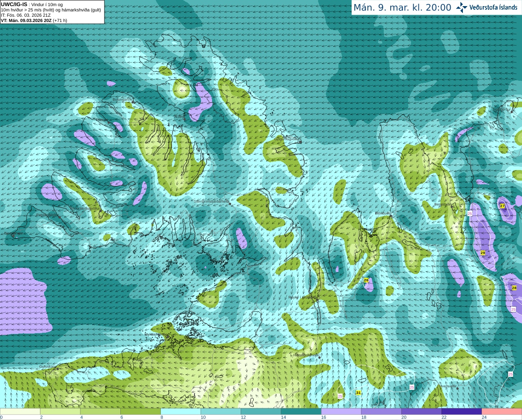Image resolution: width=522 pixels, height=420 pixels.
Task: Select the Bjargtangar station label
Action: pos(13,233)
